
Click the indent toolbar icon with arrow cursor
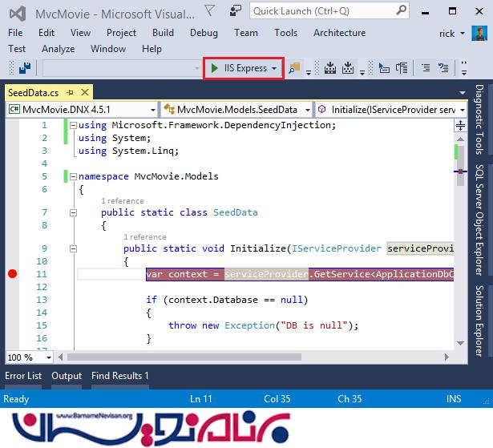pos(384,68)
